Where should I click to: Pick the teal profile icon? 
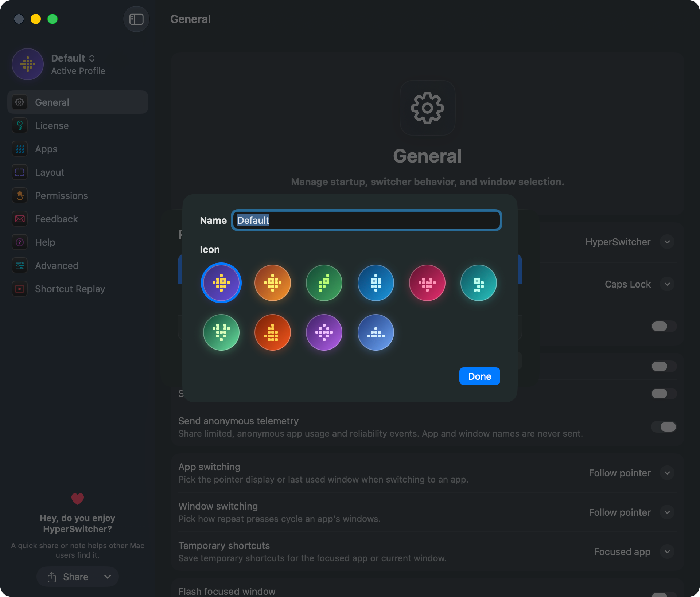[479, 283]
